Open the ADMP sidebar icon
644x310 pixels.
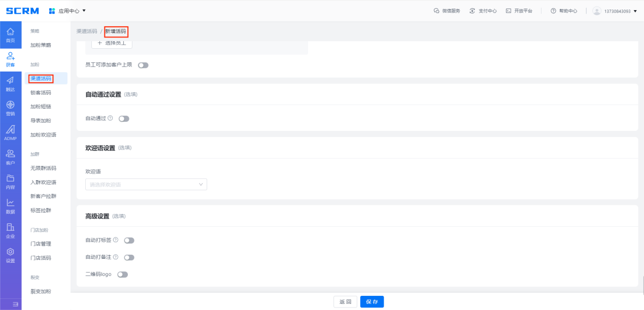10,132
